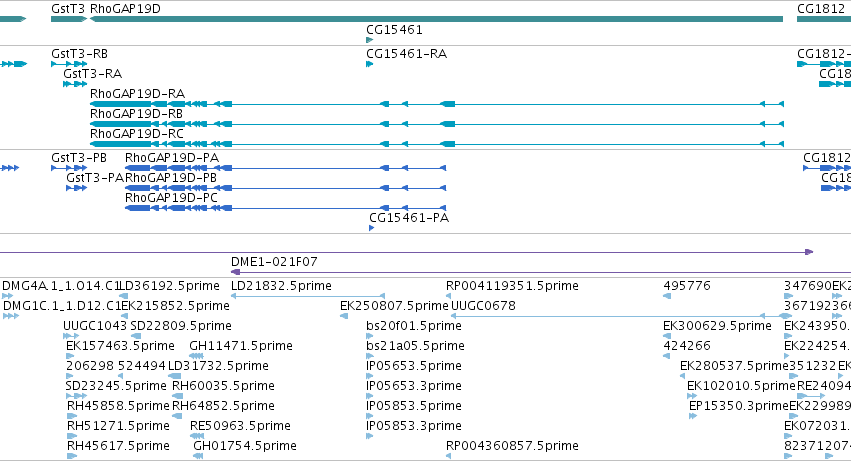The image size is (851, 461).
Task: Select the GstT3 gene bar
Action: click(69, 19)
